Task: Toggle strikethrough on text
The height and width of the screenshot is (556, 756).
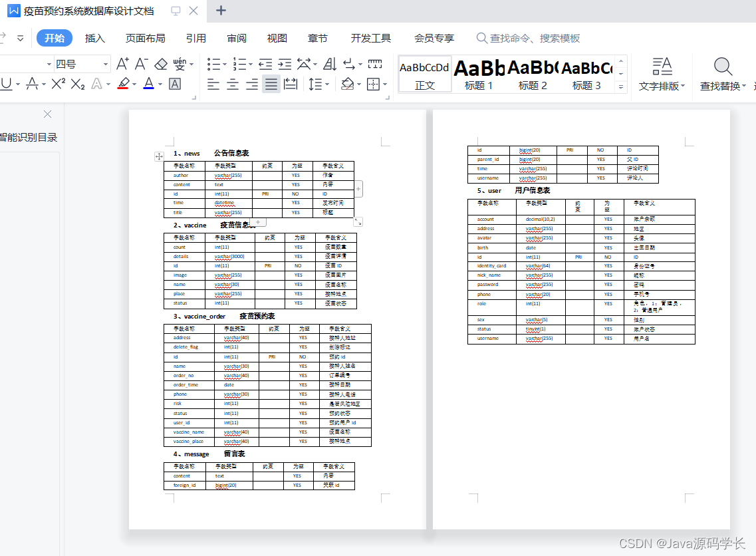Action: pos(33,84)
